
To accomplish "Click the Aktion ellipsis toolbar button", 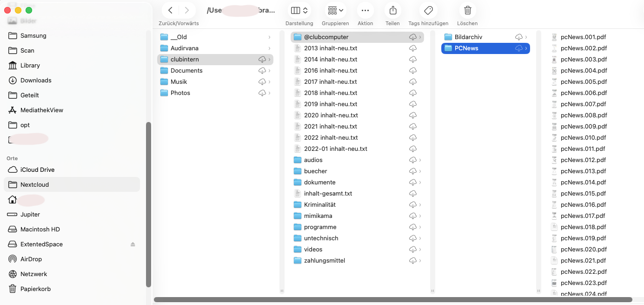I will tap(365, 10).
